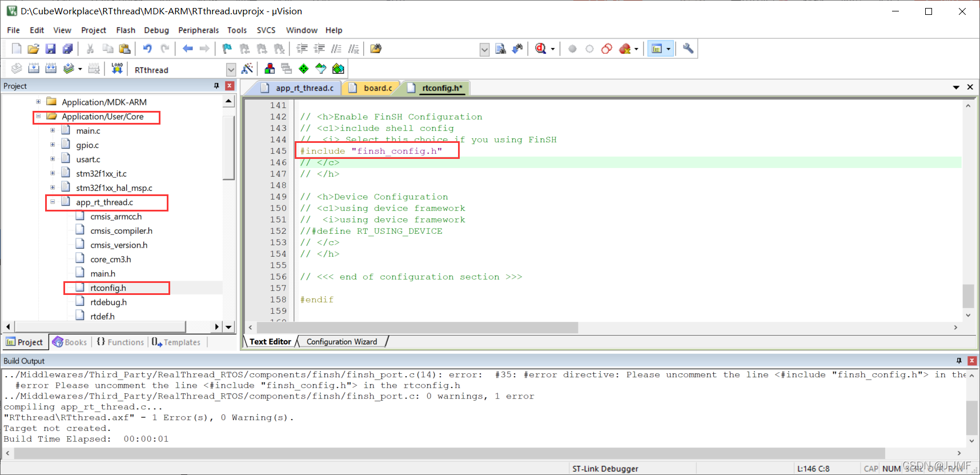Click the editor horizontal scrollbar thumb
The height and width of the screenshot is (475, 980).
point(417,328)
